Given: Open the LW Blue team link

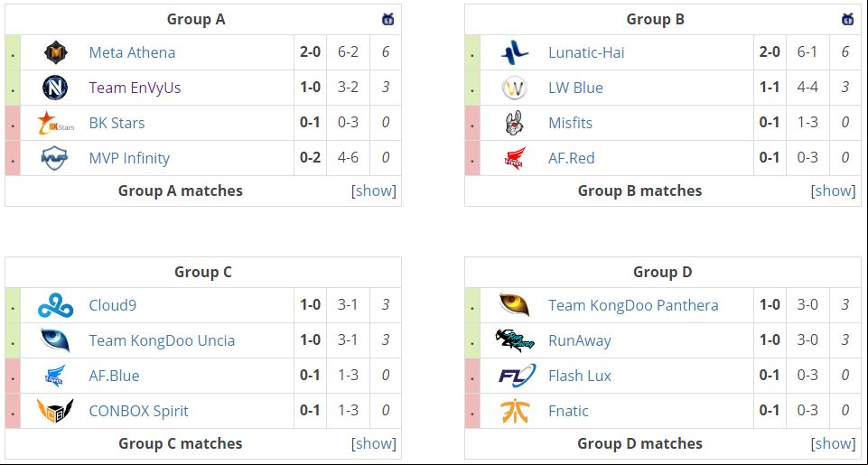Looking at the screenshot, I should pos(575,88).
